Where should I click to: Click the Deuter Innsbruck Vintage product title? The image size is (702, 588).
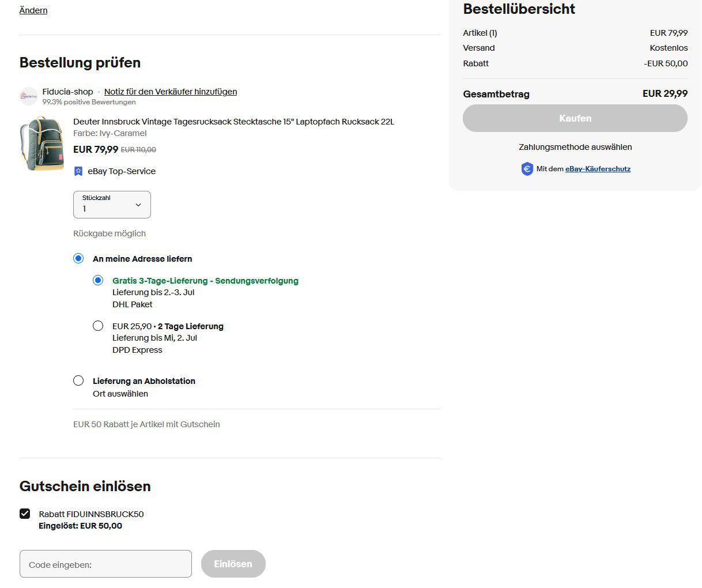234,122
